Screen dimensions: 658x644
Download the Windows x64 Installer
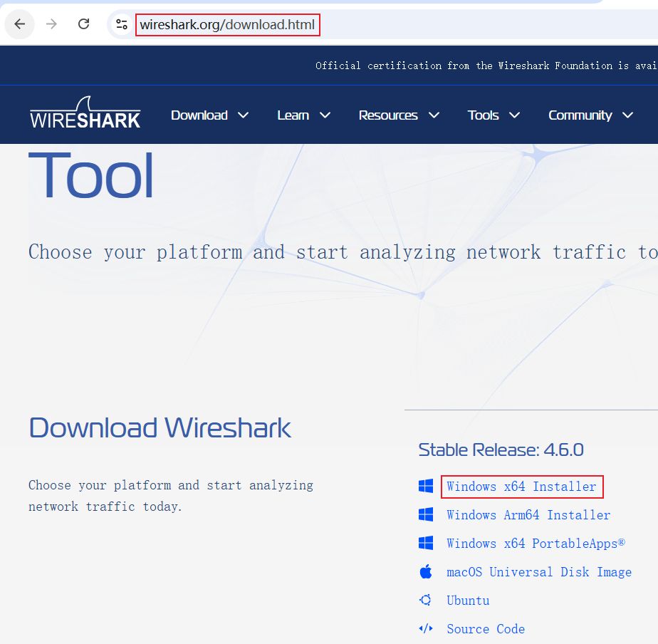pyautogui.click(x=521, y=487)
